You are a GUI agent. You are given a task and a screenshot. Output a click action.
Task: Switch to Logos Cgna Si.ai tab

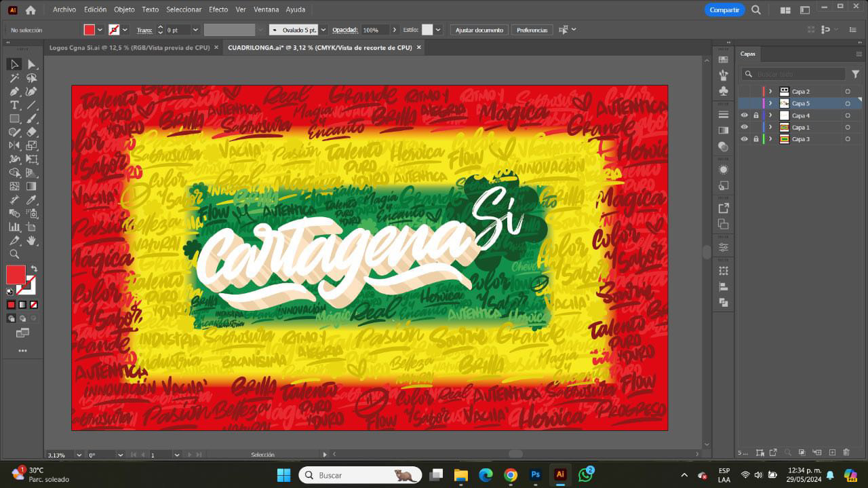[x=129, y=48]
